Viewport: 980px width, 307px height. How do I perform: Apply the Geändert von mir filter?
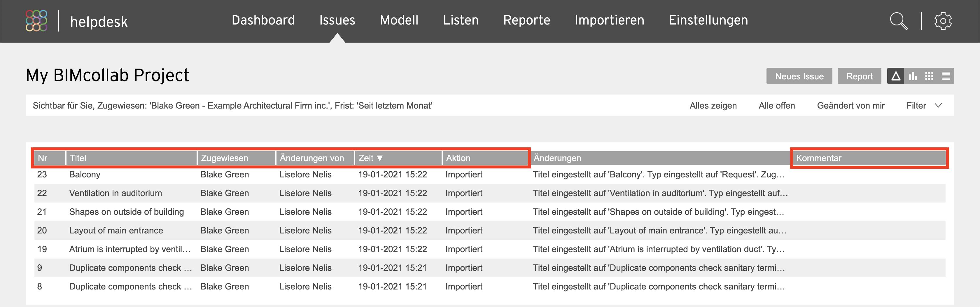[851, 105]
